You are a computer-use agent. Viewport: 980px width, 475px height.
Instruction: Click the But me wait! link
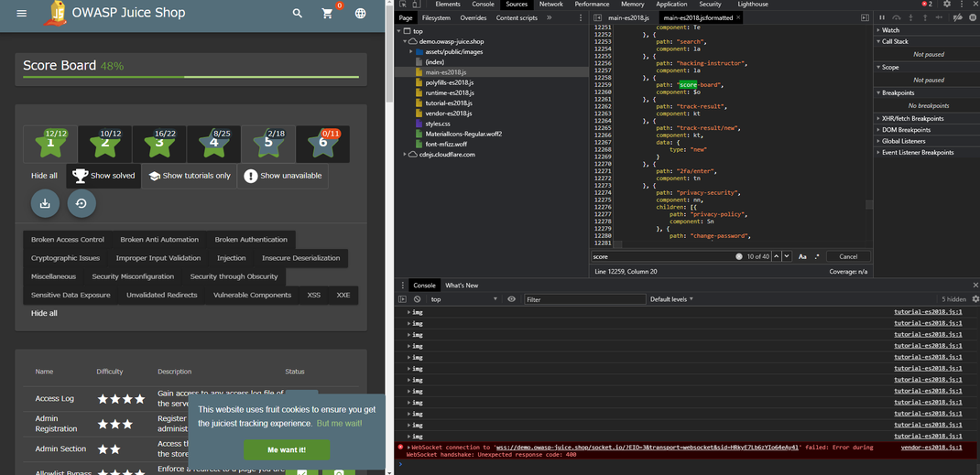click(x=340, y=423)
